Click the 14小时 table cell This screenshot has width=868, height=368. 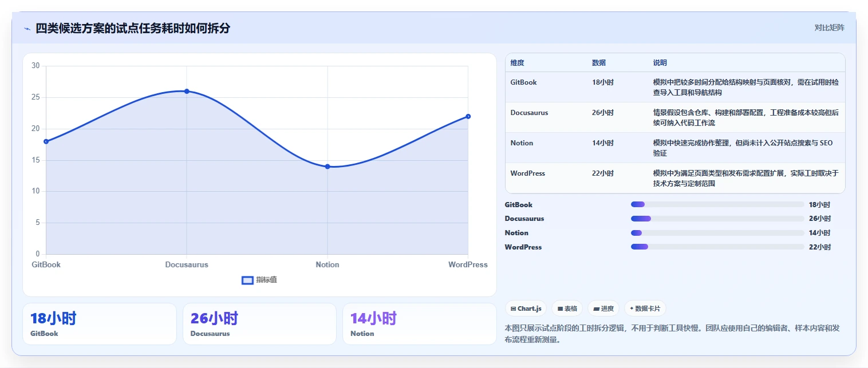[x=602, y=143]
